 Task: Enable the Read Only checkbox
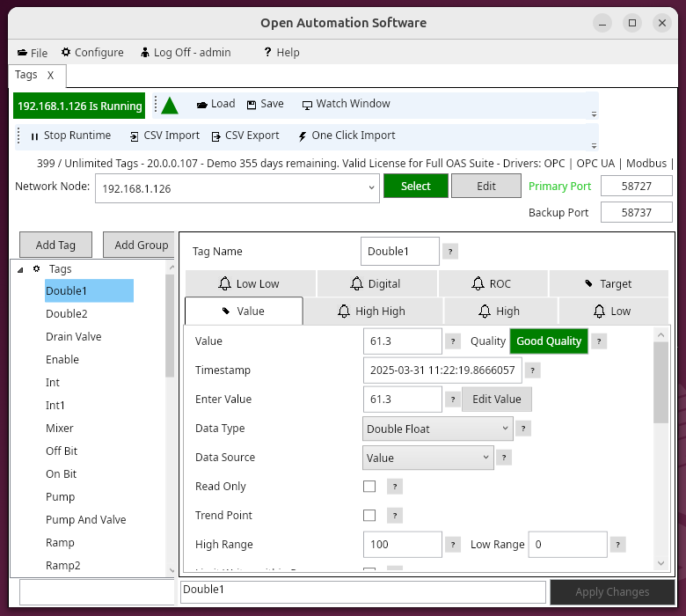[x=369, y=487]
